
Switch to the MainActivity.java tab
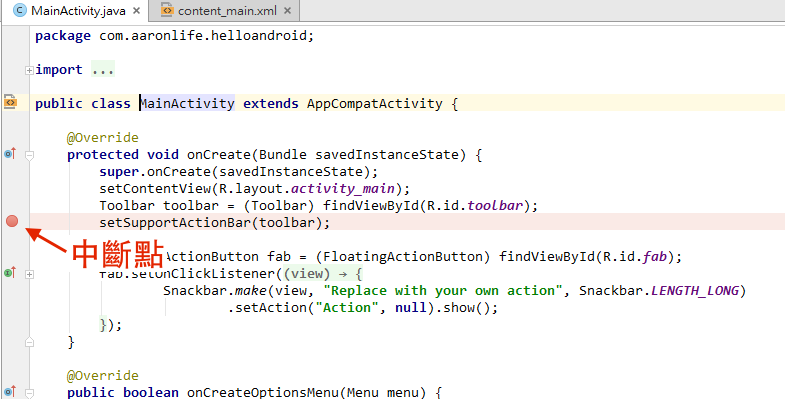pos(74,11)
